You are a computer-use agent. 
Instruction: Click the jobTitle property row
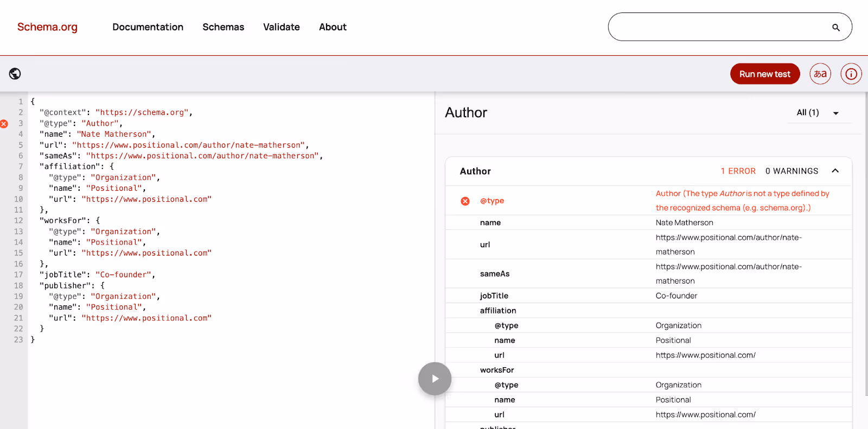648,296
